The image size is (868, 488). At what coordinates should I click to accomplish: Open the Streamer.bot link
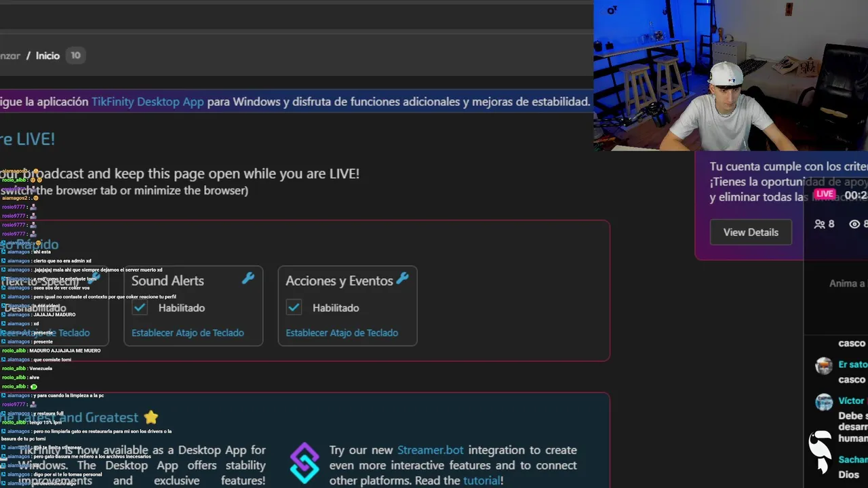click(x=431, y=449)
